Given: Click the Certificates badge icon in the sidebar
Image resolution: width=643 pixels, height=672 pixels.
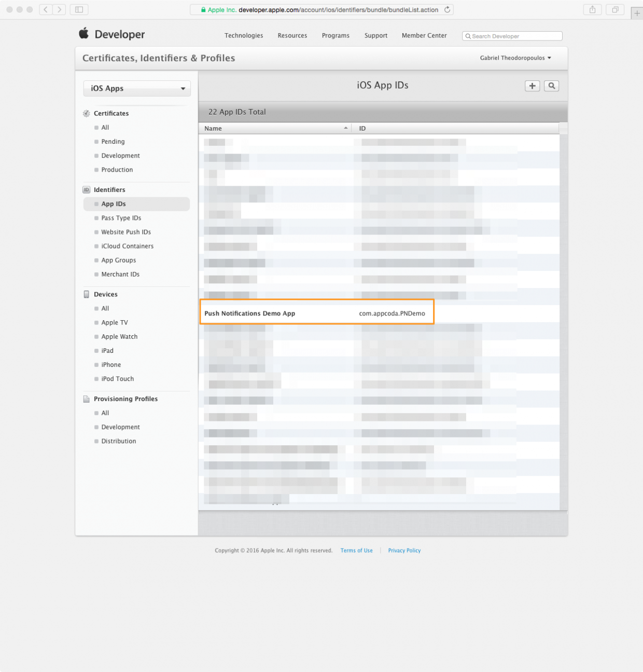Looking at the screenshot, I should click(86, 113).
